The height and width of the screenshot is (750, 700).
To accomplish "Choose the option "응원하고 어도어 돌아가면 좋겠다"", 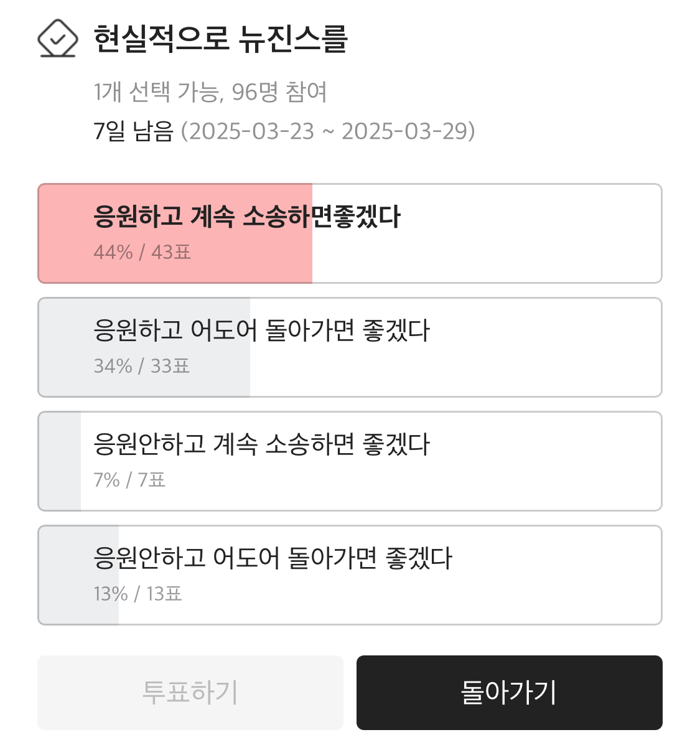I will pos(261,330).
